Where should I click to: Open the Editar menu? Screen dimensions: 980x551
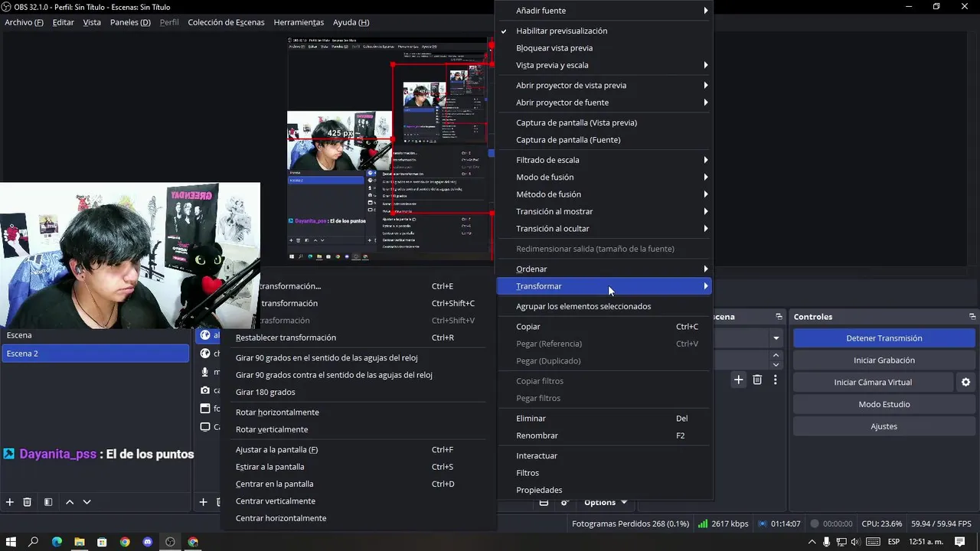64,22
